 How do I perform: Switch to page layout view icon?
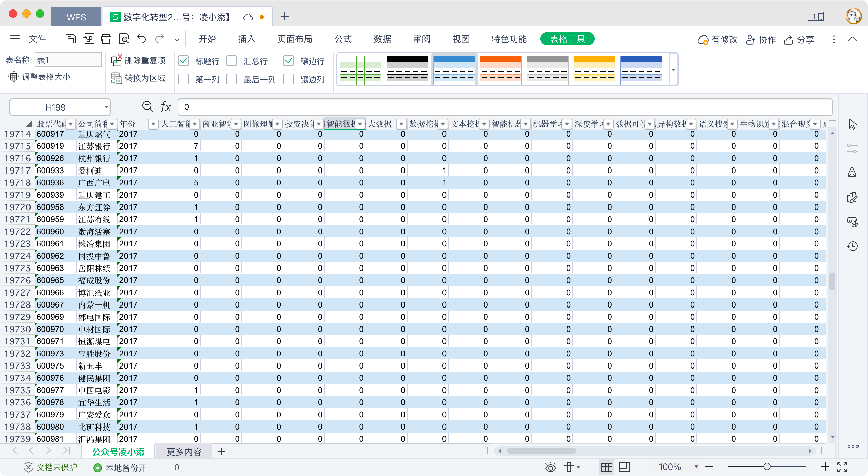(624, 467)
